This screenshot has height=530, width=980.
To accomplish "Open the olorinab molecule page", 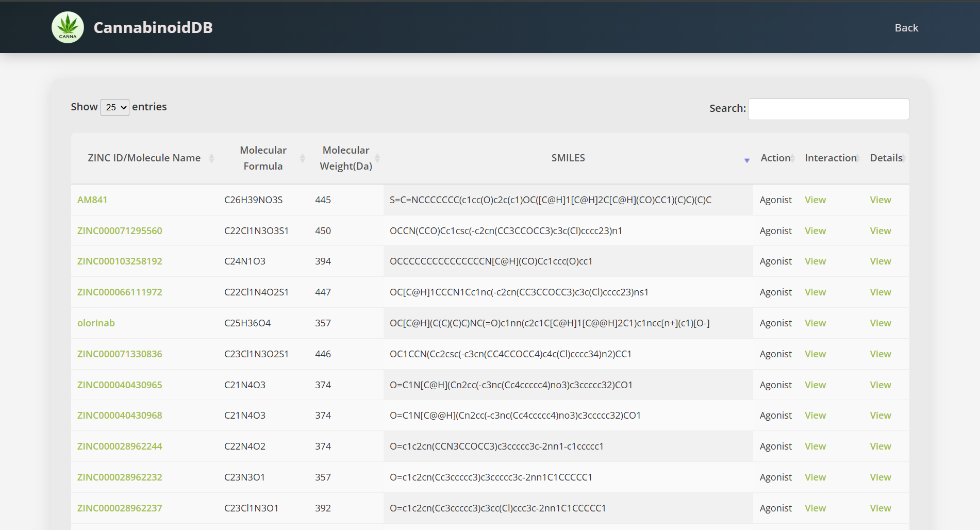I will [96, 323].
